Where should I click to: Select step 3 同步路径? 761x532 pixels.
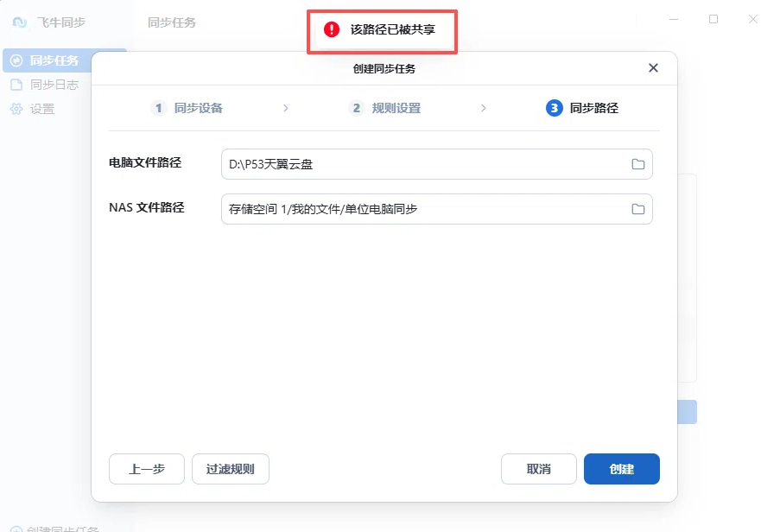[582, 108]
